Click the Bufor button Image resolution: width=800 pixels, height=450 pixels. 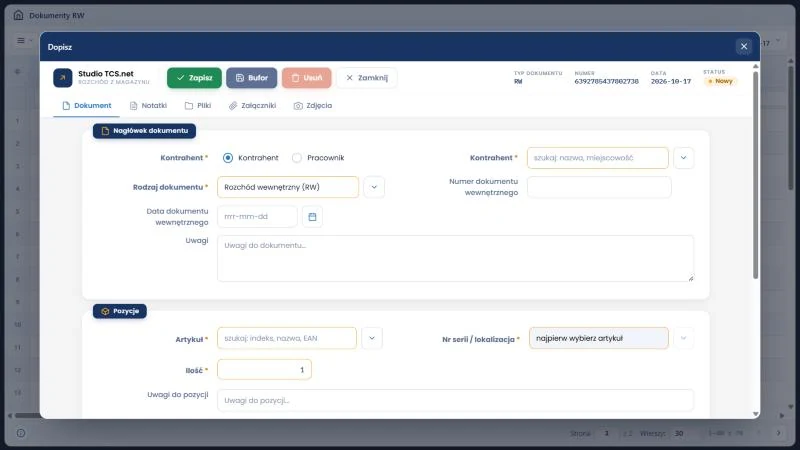click(252, 78)
